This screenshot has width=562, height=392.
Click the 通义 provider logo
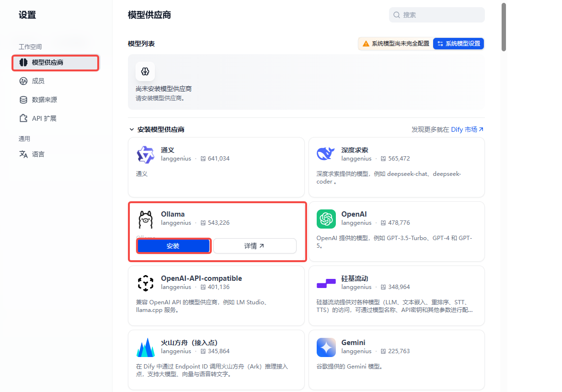coord(146,155)
